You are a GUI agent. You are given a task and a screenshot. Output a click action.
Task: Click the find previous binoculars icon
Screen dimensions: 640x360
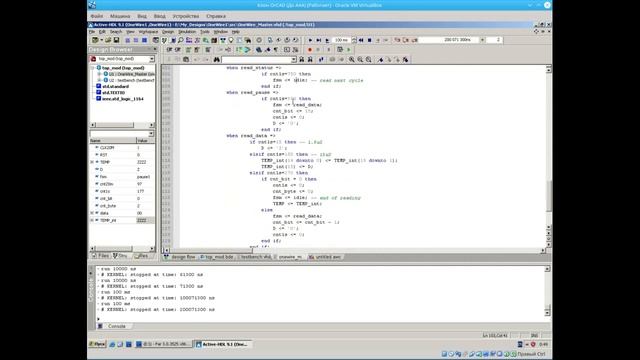tap(302, 60)
